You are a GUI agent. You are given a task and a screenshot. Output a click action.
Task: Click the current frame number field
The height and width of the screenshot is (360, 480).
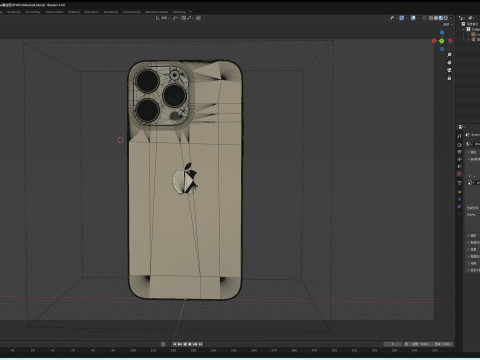click(x=393, y=344)
